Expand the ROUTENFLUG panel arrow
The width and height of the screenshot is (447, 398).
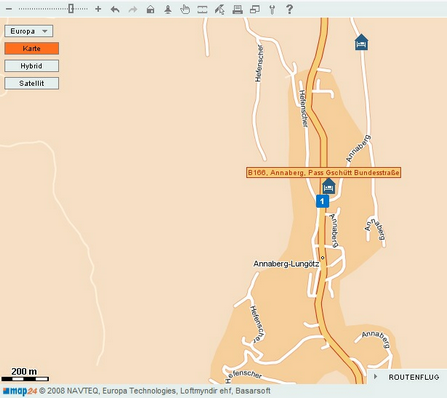point(376,377)
